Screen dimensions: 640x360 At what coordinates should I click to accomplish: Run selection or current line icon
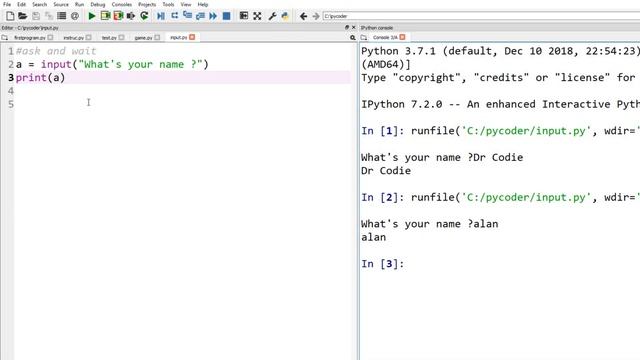click(131, 16)
